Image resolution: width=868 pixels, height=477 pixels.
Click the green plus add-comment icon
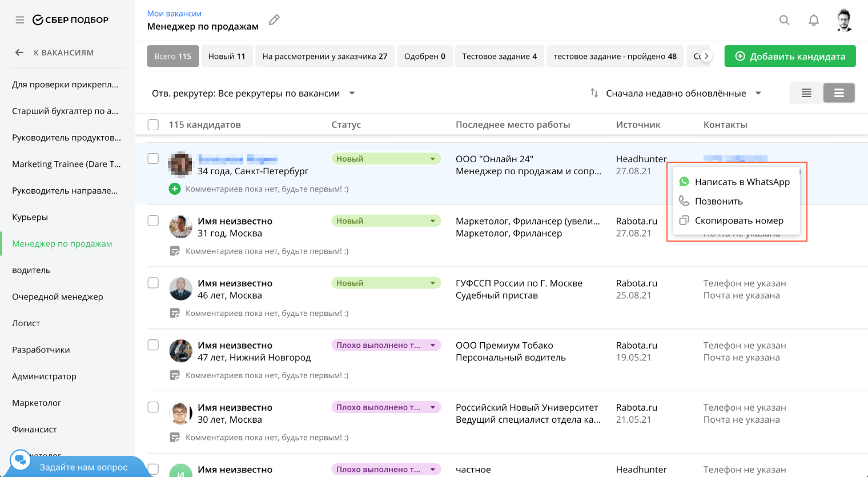tap(175, 189)
